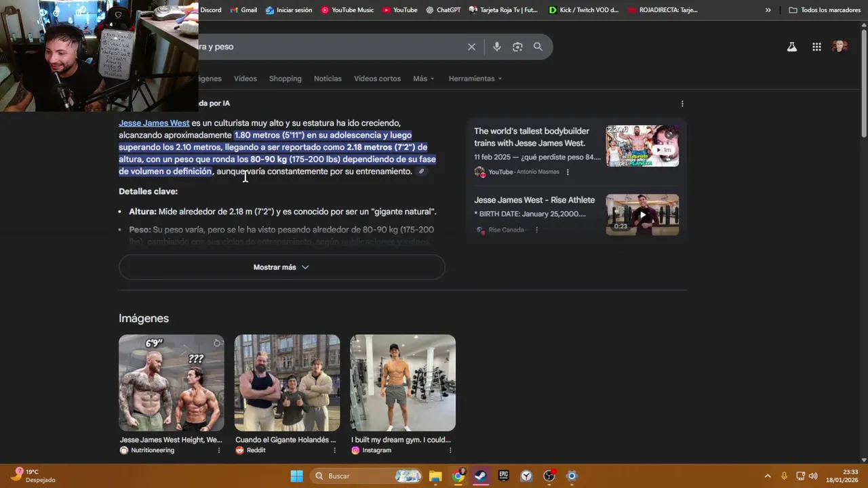868x488 pixels.
Task: Click the "Altura:" bullet text
Action: (142, 212)
